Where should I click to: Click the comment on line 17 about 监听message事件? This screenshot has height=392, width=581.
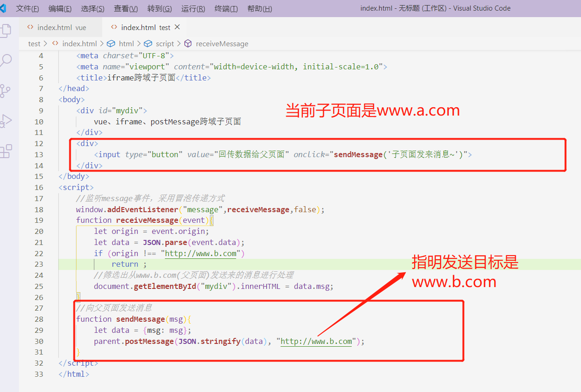click(x=150, y=198)
